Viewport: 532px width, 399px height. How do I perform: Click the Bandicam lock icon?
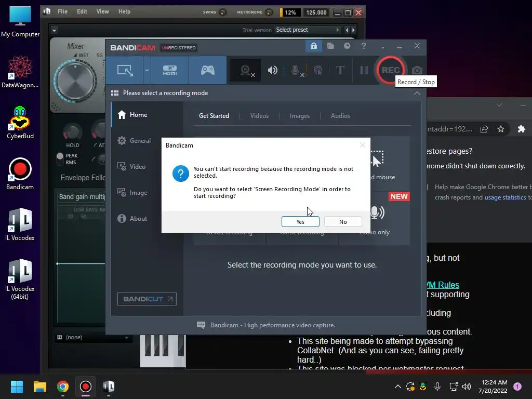pyautogui.click(x=313, y=46)
